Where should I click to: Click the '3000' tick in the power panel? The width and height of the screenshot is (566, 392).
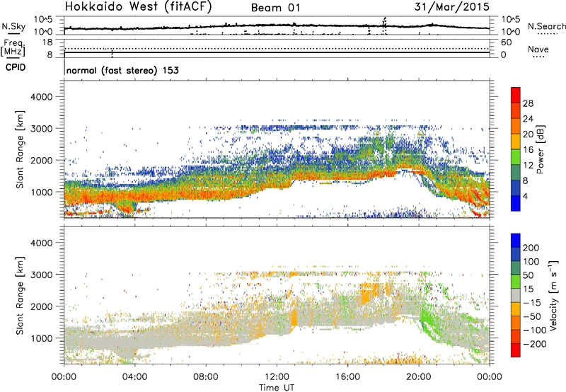(x=41, y=129)
